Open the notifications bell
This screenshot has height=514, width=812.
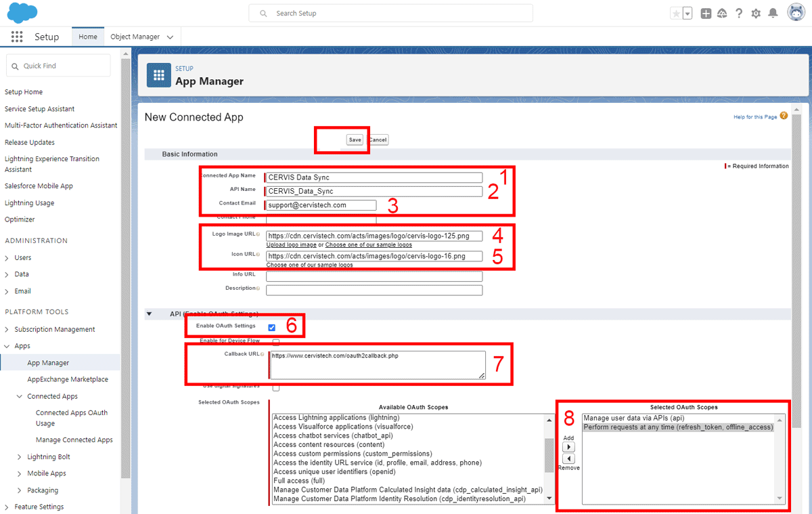click(x=773, y=14)
